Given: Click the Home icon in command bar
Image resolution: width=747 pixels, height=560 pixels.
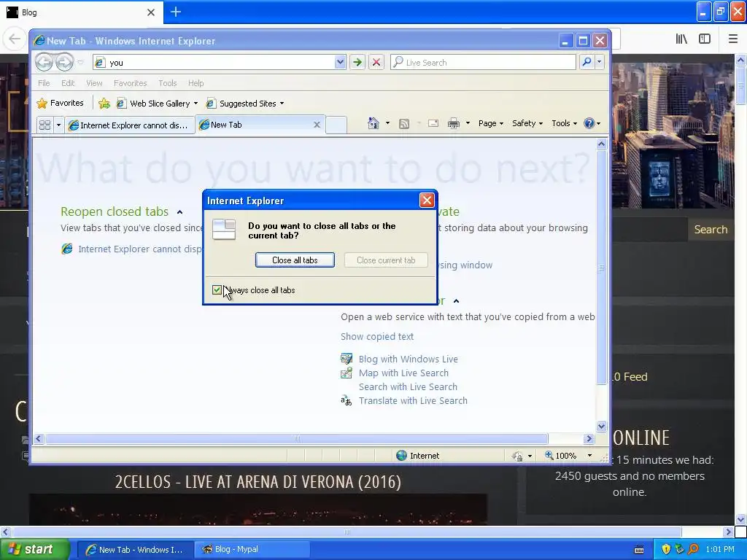Looking at the screenshot, I should [373, 123].
